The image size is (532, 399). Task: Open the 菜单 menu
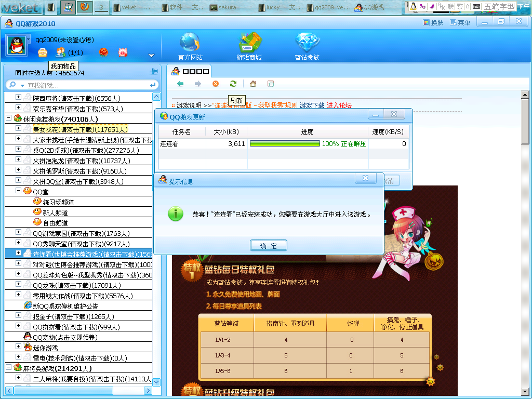(460, 23)
